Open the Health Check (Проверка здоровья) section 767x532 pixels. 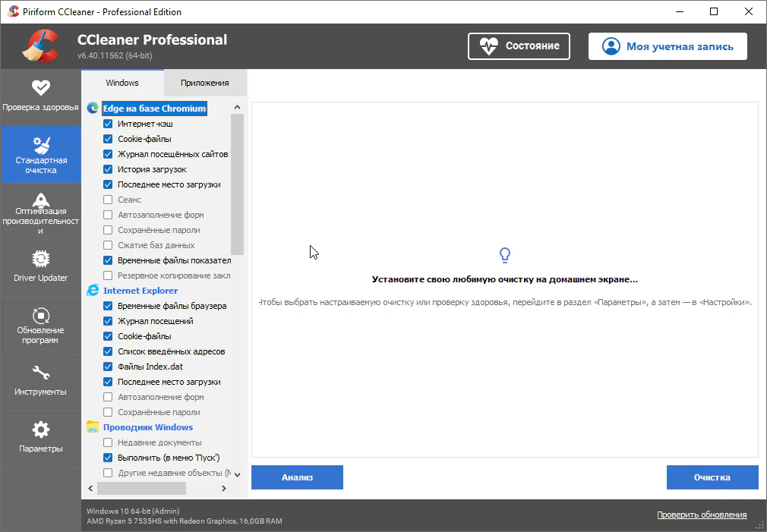pos(40,96)
